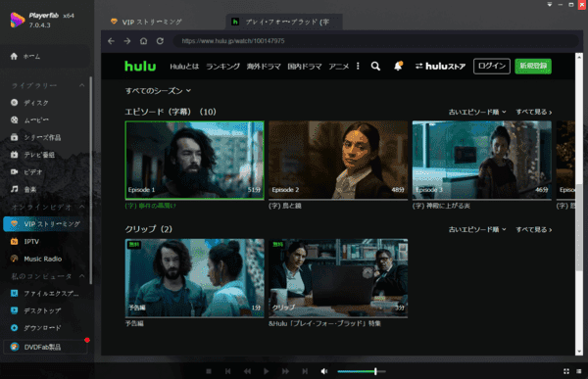The width and height of the screenshot is (588, 379).
Task: Open the Episode 1 title link
Action: pos(150,206)
